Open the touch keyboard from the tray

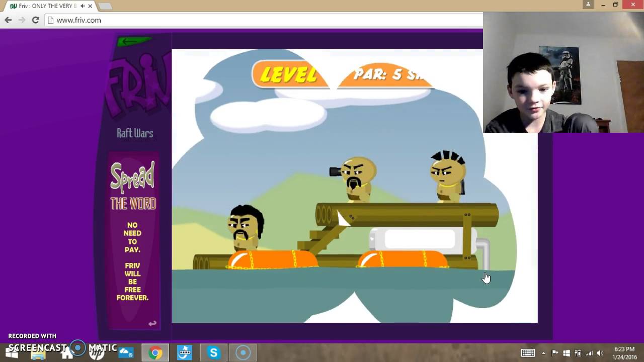[528, 353]
